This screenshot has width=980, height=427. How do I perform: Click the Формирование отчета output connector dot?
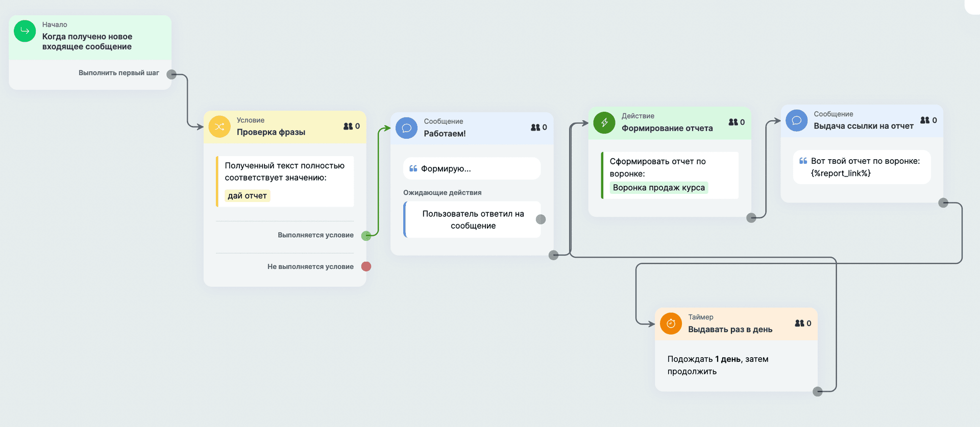pyautogui.click(x=751, y=218)
